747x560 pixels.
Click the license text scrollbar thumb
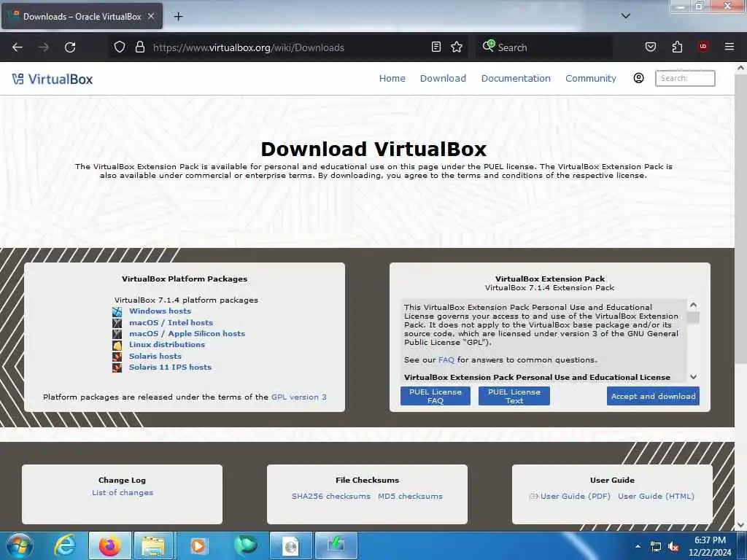coord(694,317)
